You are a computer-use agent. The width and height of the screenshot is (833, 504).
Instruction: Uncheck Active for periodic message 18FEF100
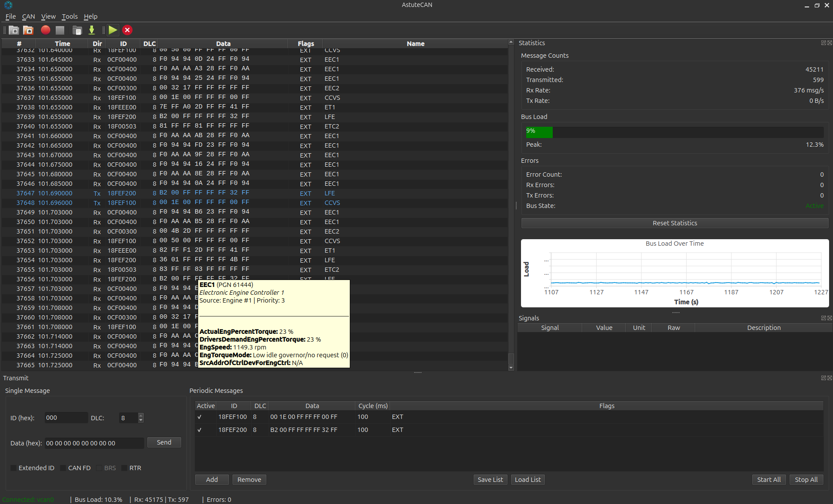[x=199, y=417]
